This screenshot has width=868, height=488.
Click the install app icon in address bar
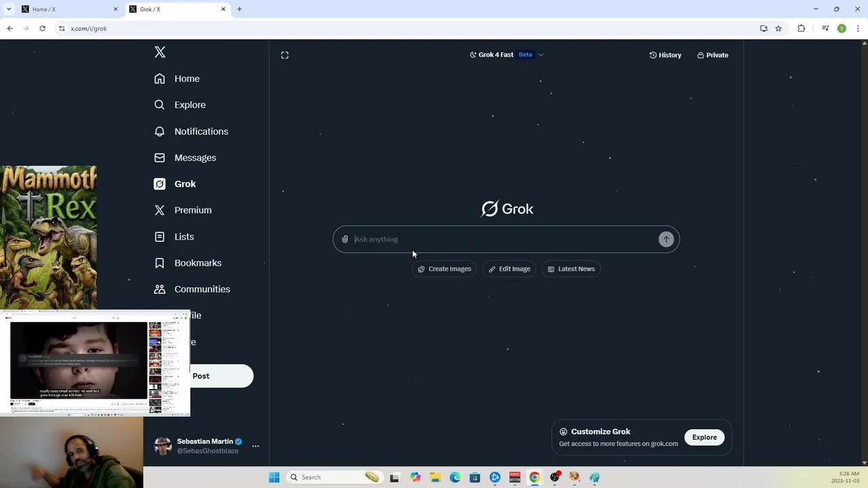point(764,28)
